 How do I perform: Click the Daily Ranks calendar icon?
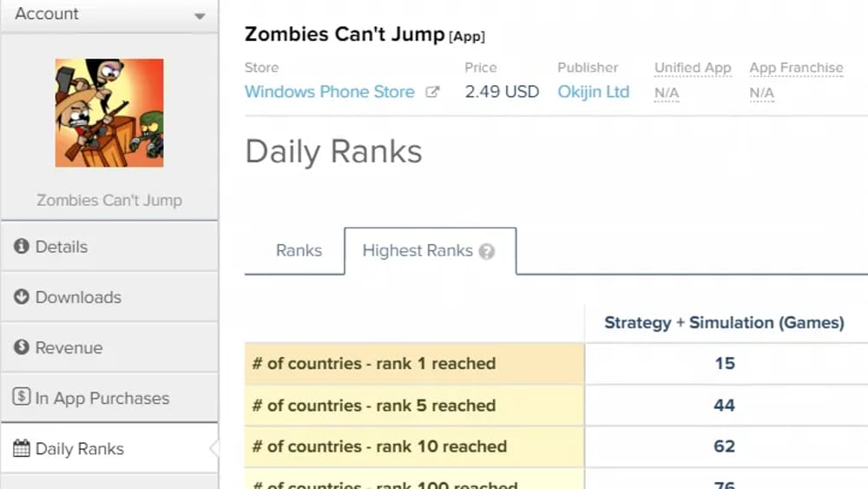(22, 448)
